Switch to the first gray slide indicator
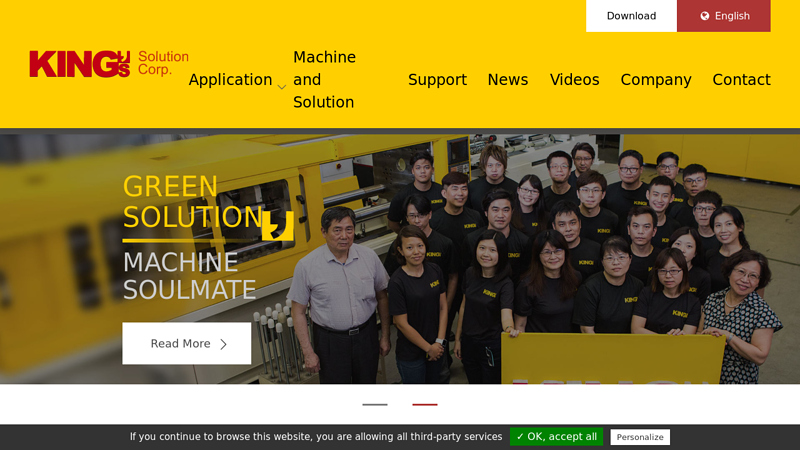This screenshot has height=450, width=800. (x=375, y=404)
